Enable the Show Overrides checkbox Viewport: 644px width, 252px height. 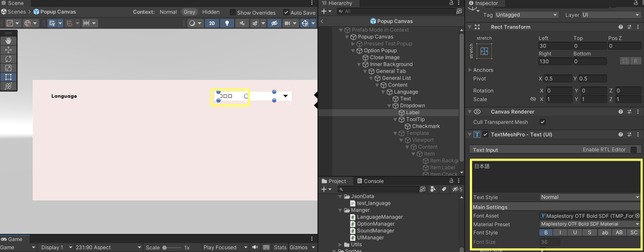point(233,12)
